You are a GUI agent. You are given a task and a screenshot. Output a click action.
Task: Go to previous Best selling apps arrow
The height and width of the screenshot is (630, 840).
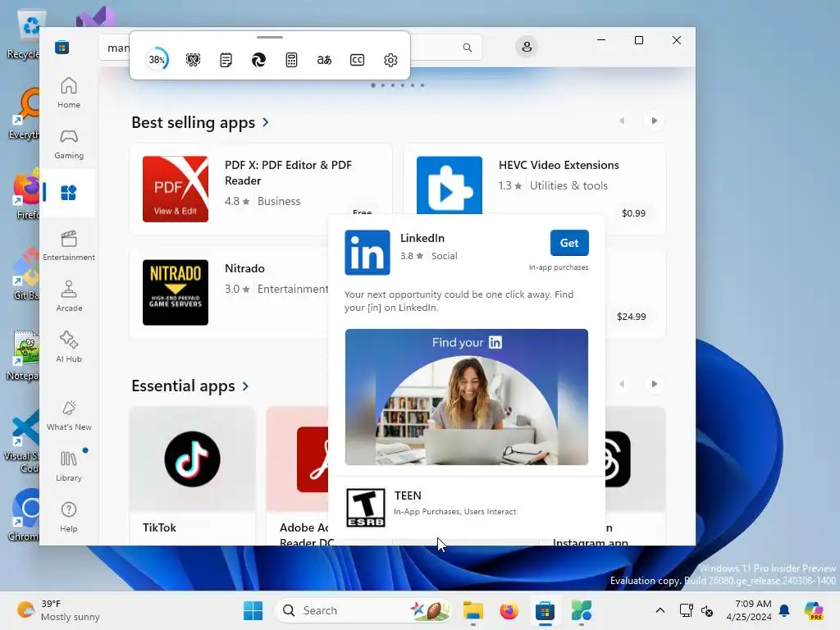click(x=622, y=121)
